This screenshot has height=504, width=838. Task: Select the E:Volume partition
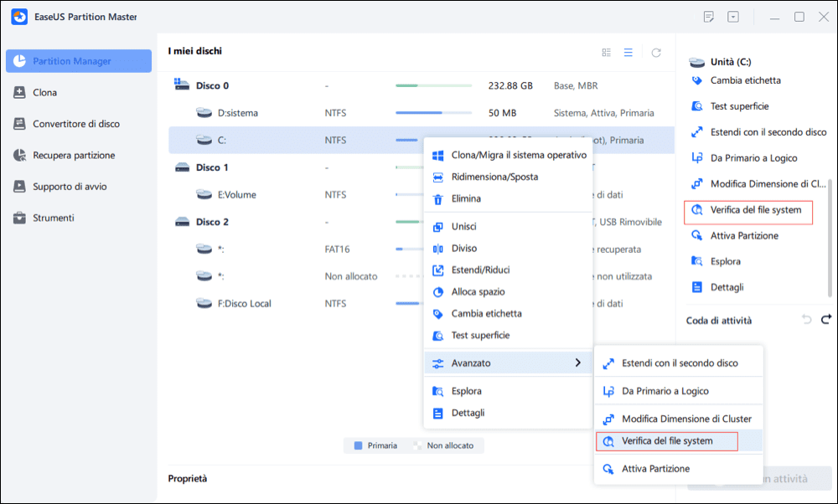[x=296, y=194]
